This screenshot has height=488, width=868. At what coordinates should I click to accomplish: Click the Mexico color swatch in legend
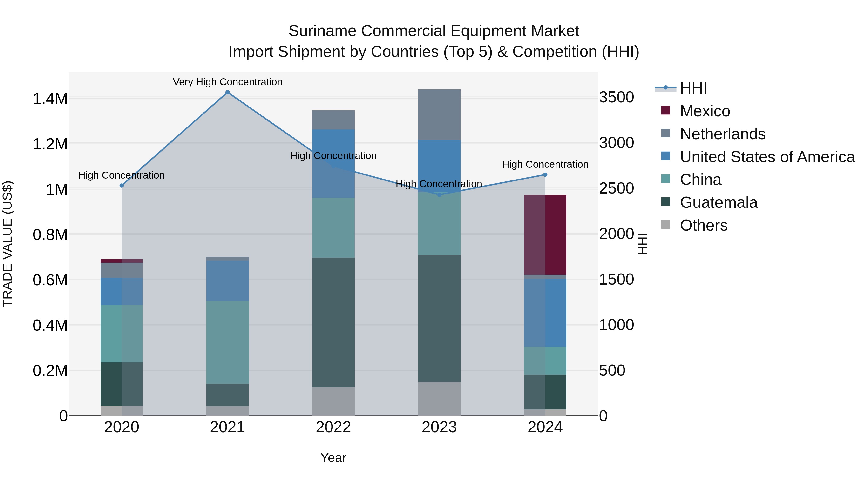coord(665,110)
